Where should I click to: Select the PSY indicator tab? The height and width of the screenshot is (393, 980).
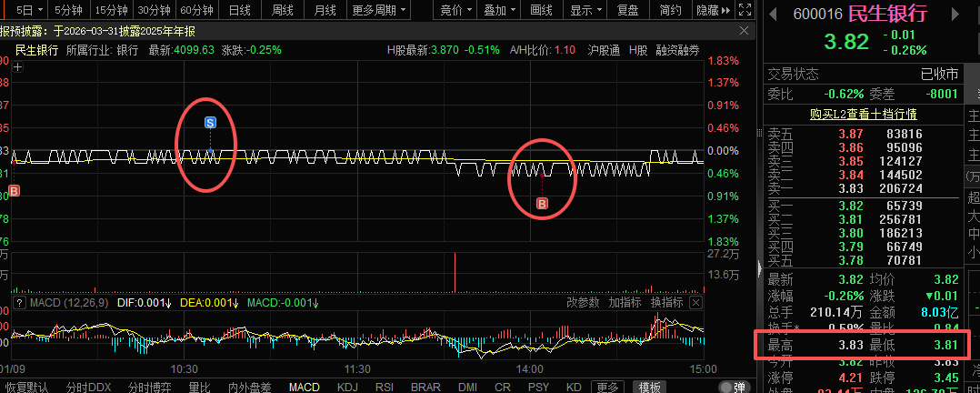point(539,387)
